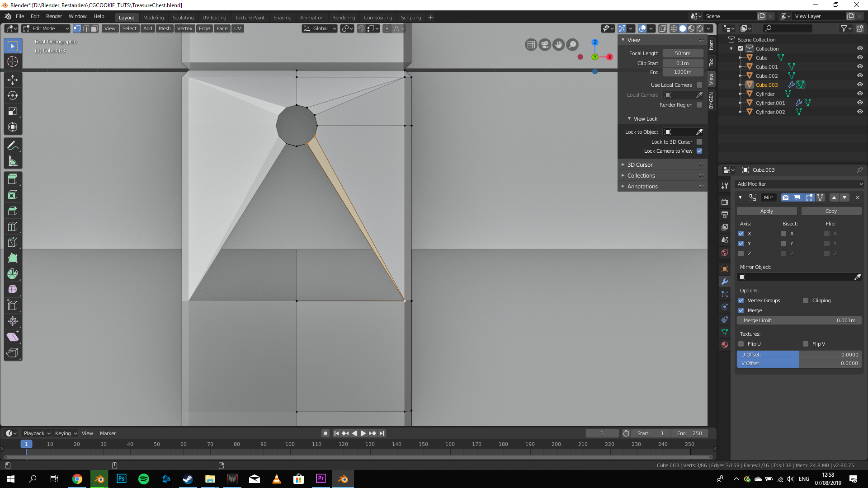
Task: Switch to the UV Editing workspace tab
Action: coord(214,18)
